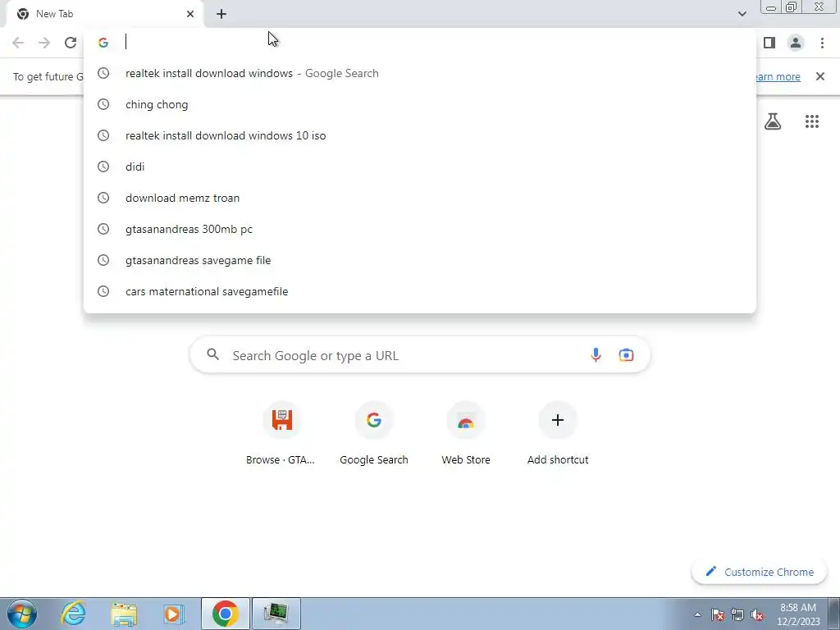Open the Google apps grid
Screen dimensions: 840x630
[x=812, y=121]
